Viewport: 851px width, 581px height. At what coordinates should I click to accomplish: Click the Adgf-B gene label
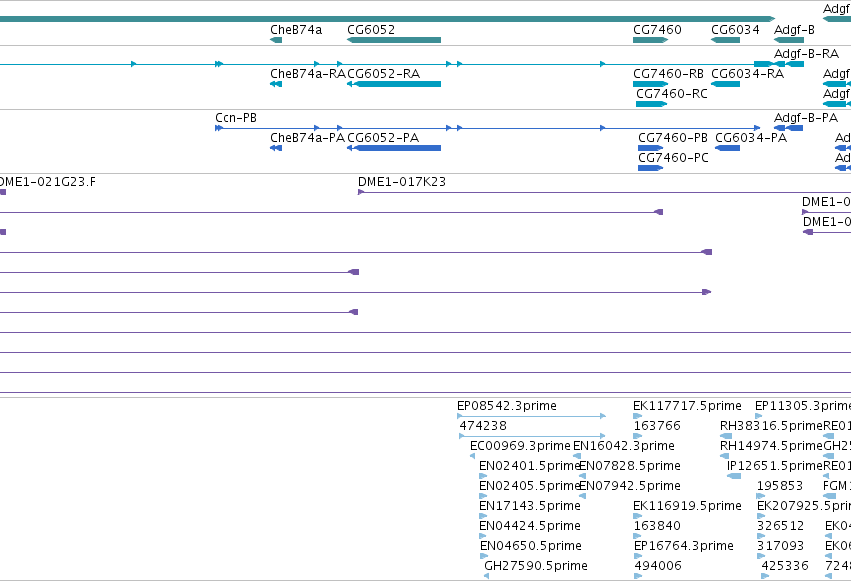click(794, 30)
